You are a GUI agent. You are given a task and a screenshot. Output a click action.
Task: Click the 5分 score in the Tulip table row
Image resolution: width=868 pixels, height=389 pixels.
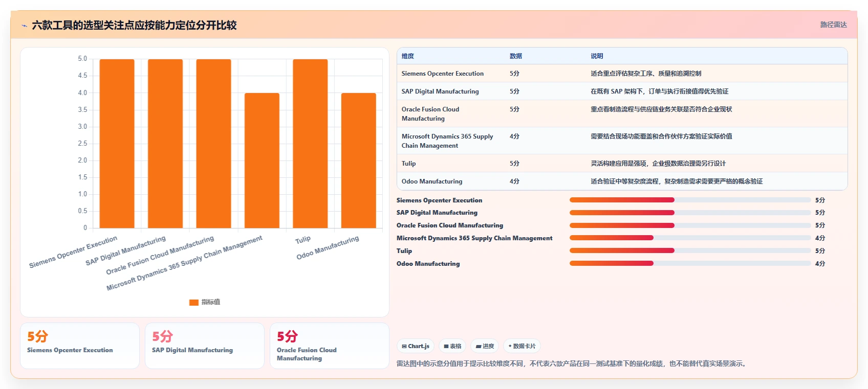click(x=514, y=164)
